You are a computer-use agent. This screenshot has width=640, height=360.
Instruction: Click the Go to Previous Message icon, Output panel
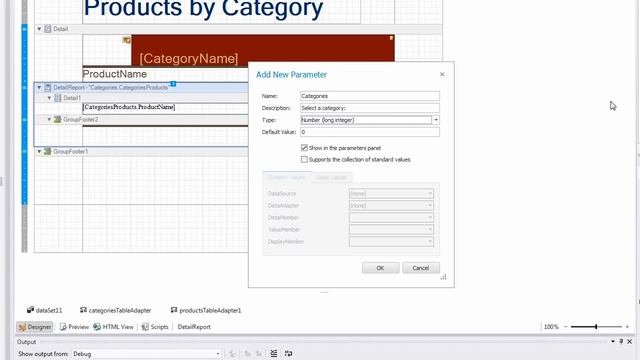(x=247, y=353)
